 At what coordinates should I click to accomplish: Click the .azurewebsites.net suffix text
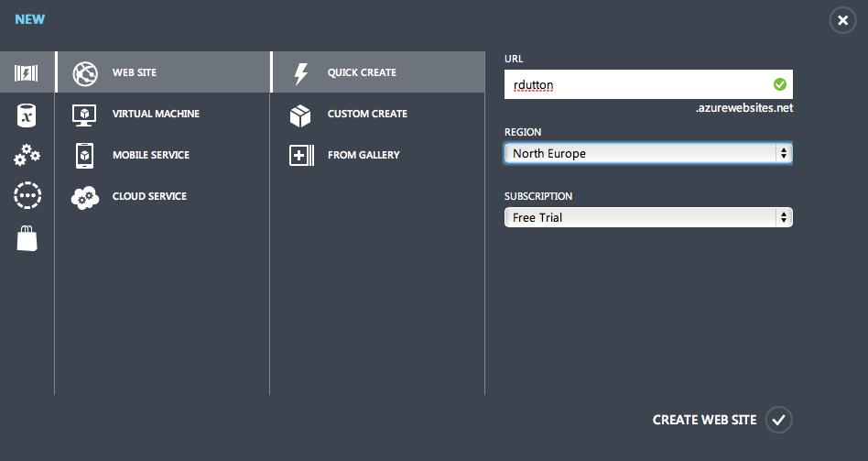click(x=744, y=108)
